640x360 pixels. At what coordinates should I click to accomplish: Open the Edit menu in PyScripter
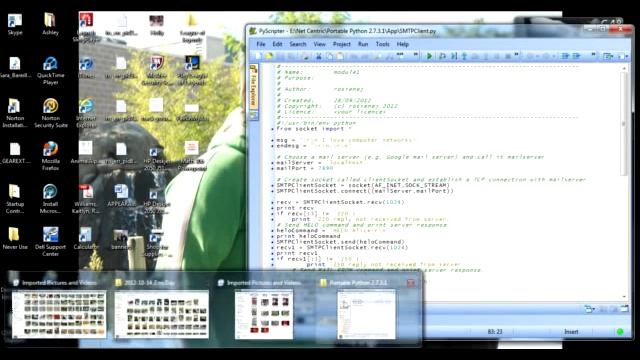point(278,44)
